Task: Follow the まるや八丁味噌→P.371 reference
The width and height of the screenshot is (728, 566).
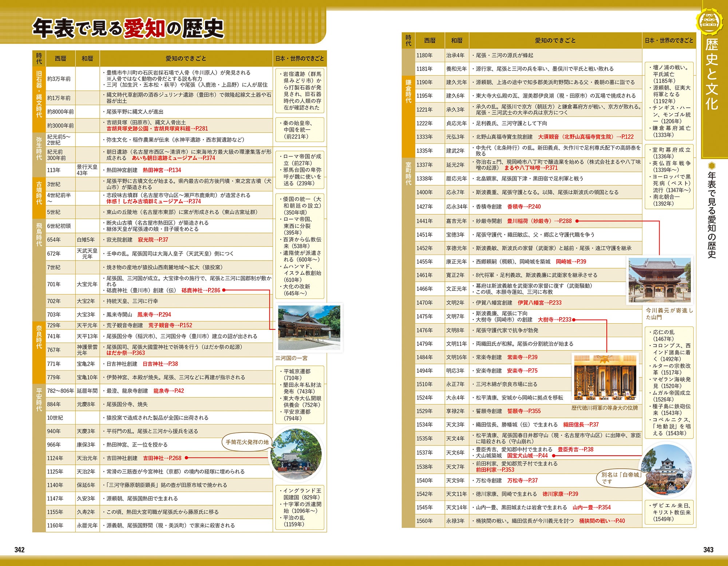Action: point(532,169)
